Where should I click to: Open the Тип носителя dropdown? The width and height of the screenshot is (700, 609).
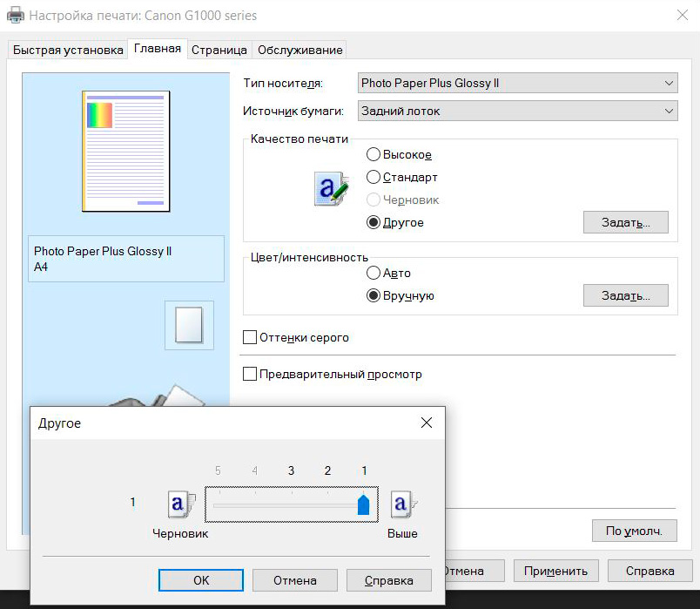[517, 83]
